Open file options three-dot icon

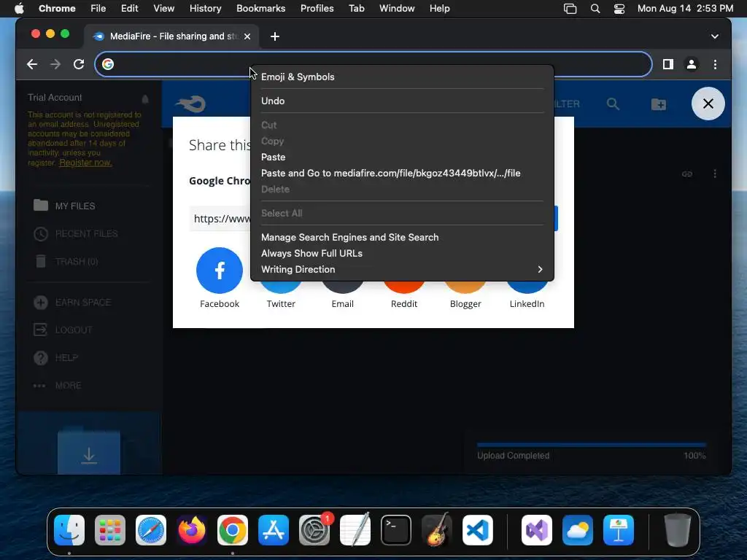[715, 174]
